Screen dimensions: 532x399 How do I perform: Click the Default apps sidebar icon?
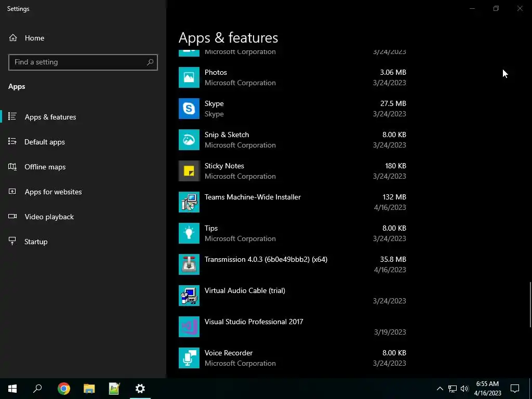[x=12, y=141]
